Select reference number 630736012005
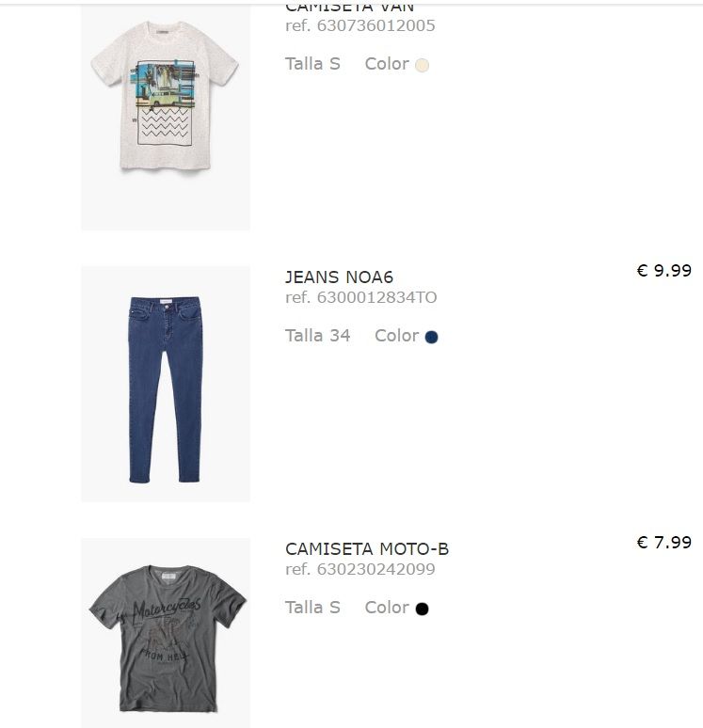Screen dimensions: 703x728 click(x=360, y=25)
